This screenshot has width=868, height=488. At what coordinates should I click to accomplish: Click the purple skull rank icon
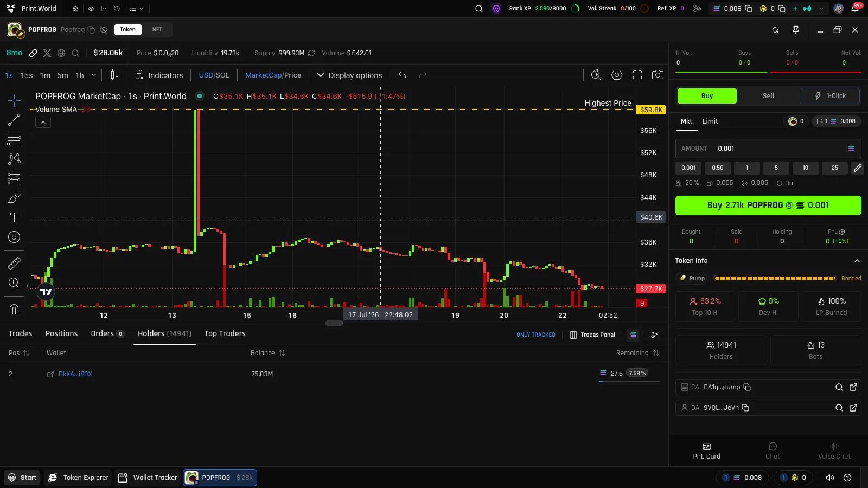(496, 9)
